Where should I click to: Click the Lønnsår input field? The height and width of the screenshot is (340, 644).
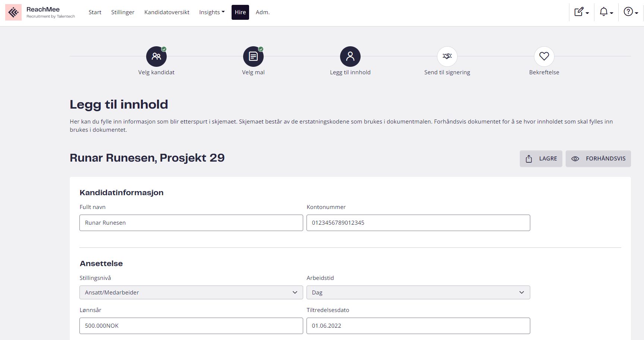click(191, 326)
